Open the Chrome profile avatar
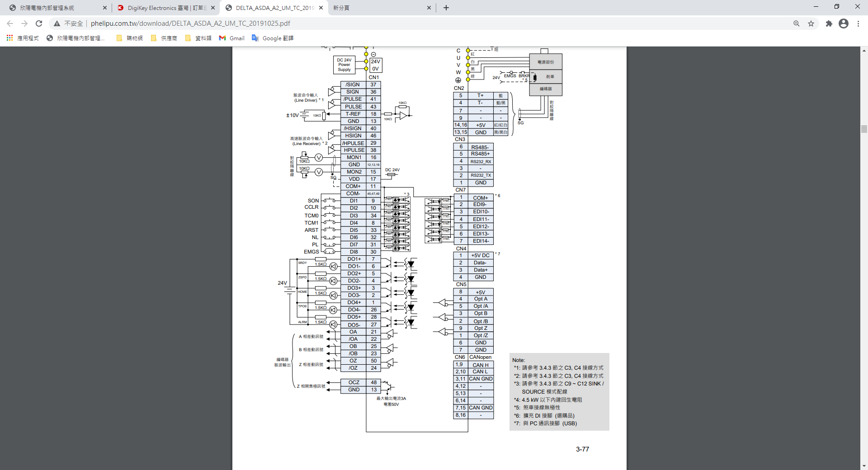Viewport: 868px width, 470px height. 843,23
